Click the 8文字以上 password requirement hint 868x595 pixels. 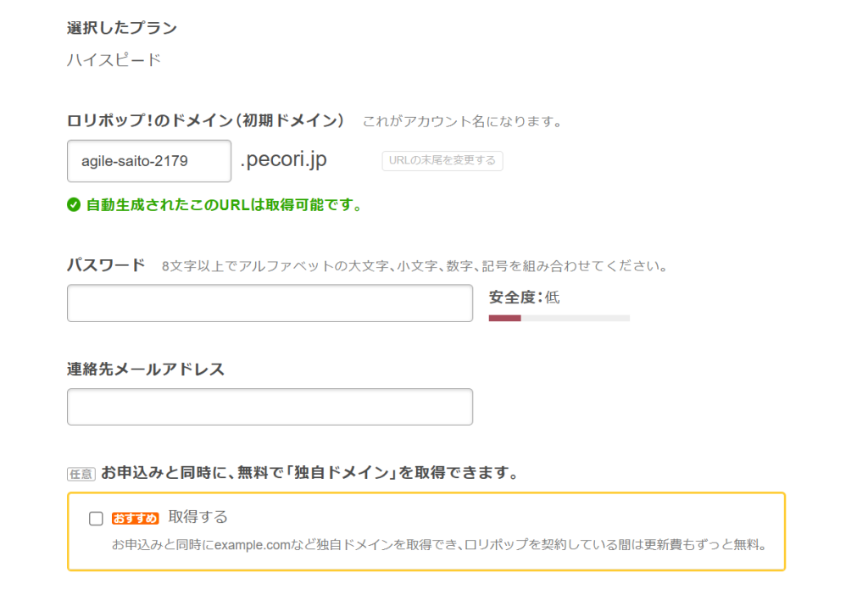point(415,266)
